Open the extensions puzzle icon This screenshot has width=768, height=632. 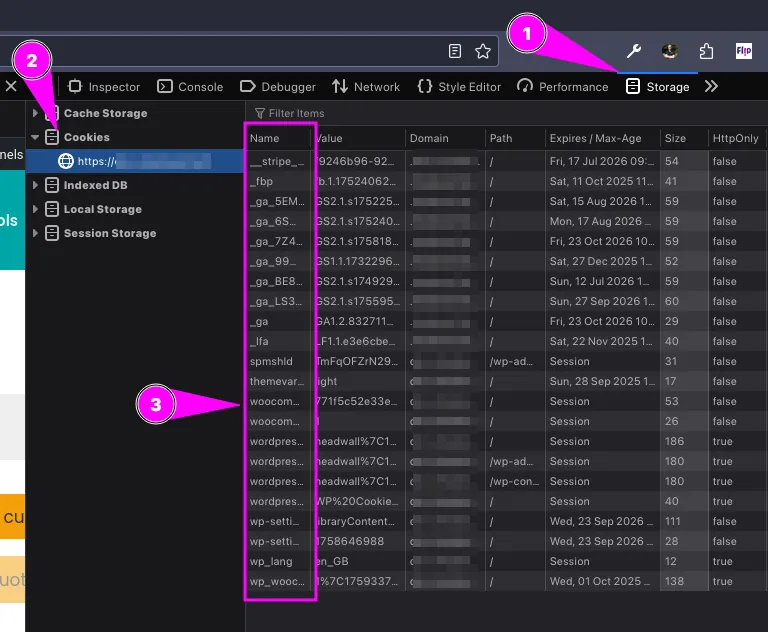coord(706,51)
